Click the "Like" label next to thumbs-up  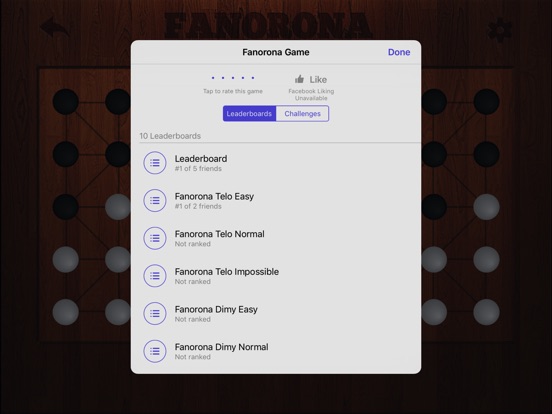[318, 80]
